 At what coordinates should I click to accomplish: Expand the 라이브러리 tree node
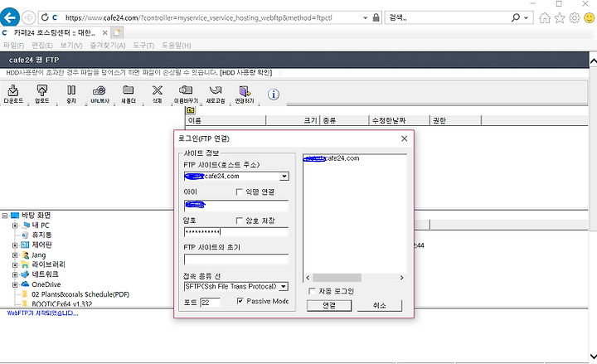pos(15,265)
